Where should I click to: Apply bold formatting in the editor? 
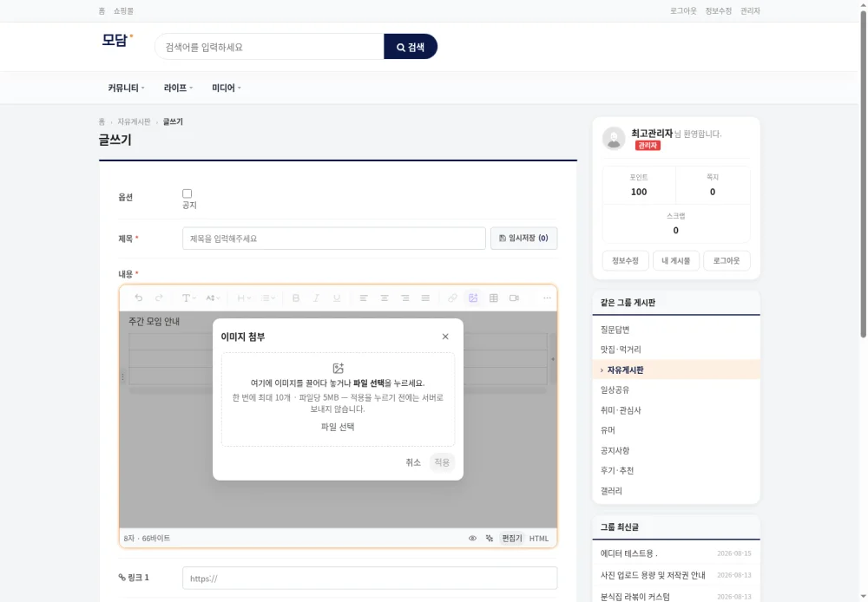(x=296, y=298)
